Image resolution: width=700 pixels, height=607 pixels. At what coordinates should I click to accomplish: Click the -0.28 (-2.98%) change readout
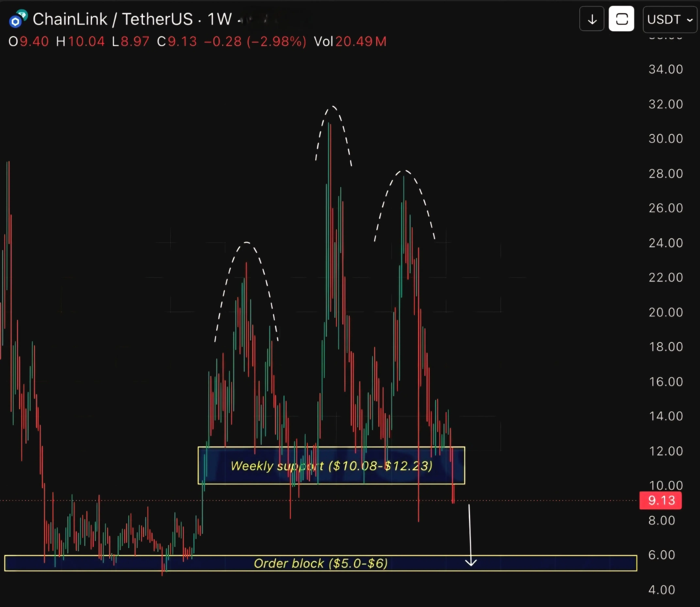(255, 42)
